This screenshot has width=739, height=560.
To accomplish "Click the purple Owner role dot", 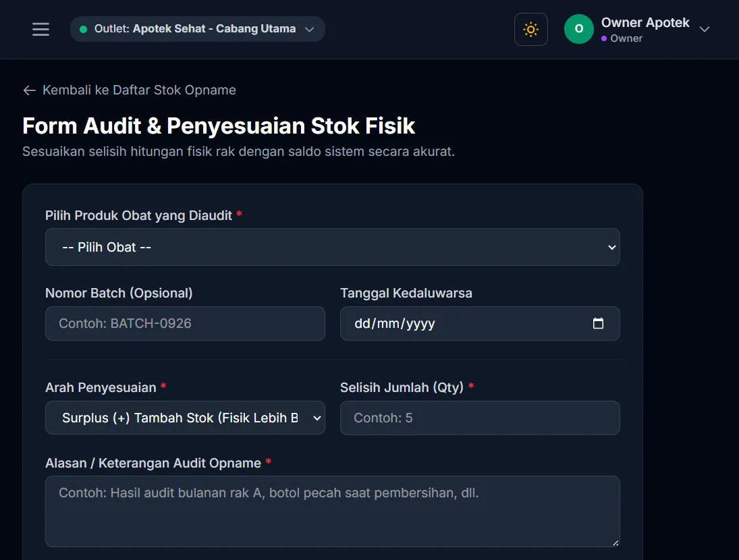I will click(x=604, y=38).
